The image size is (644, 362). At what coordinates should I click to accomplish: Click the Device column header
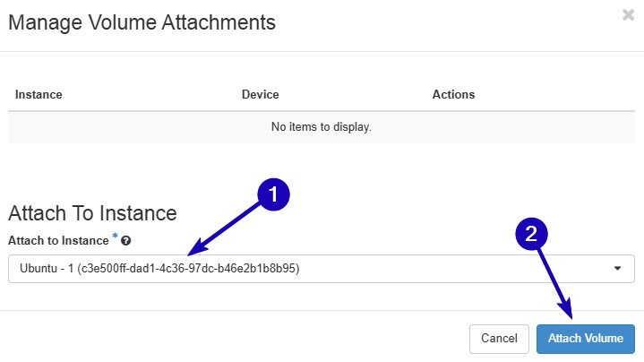(x=260, y=94)
